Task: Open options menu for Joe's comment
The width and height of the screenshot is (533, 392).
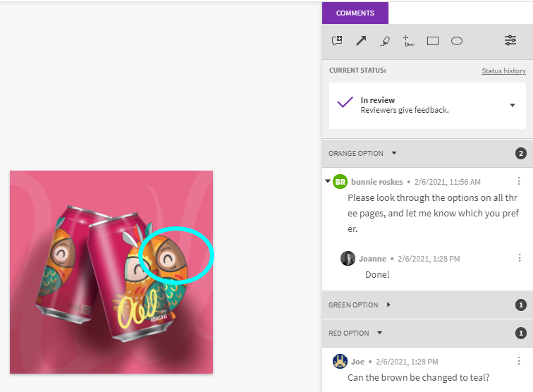Action: click(519, 361)
